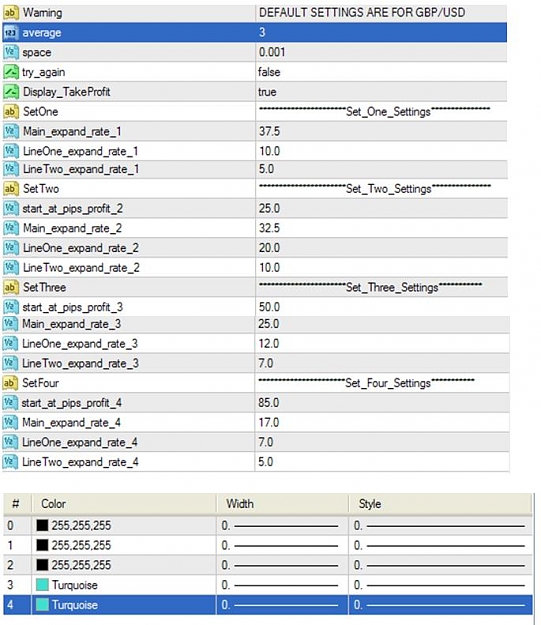Click the icon beside start_at_pips_profit_4
The height and width of the screenshot is (625, 541).
click(x=10, y=403)
